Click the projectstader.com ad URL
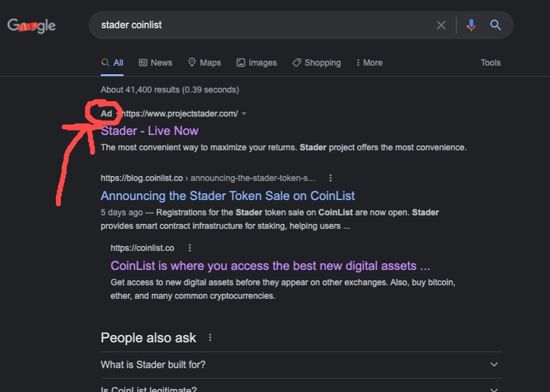The height and width of the screenshot is (392, 550). pos(180,113)
